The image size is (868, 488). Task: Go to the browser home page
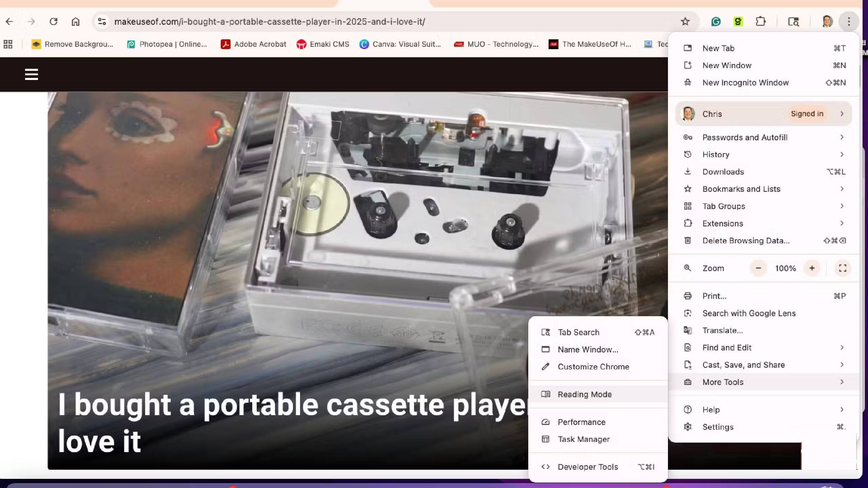tap(75, 22)
